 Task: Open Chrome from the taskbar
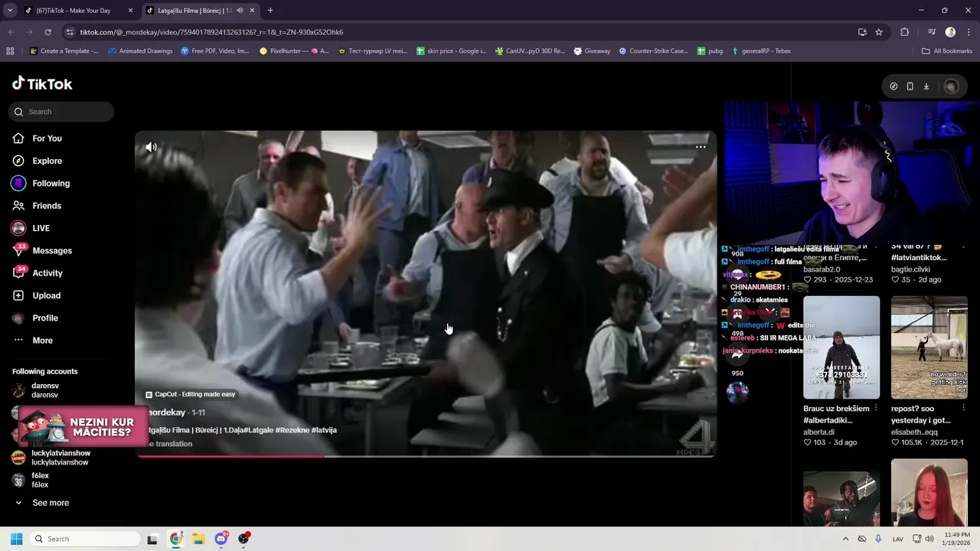coord(175,539)
